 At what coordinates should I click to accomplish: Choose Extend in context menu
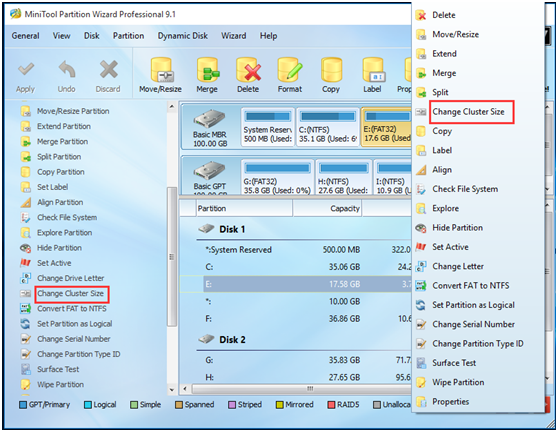(444, 54)
